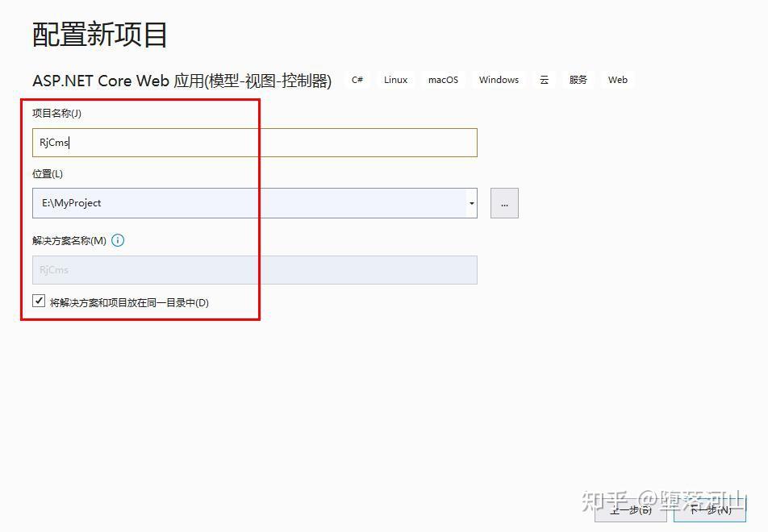Click the grayed-out solution name field

(242, 269)
